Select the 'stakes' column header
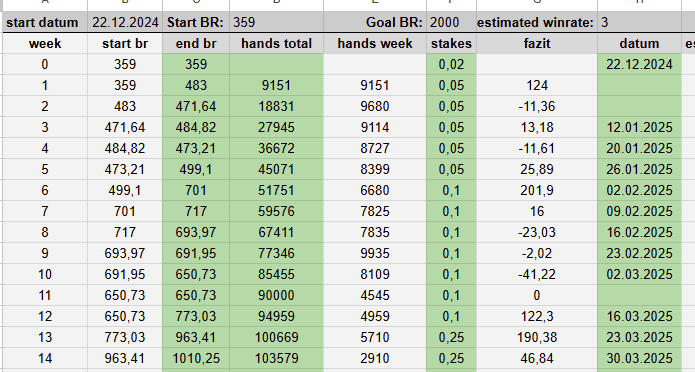Screen dimensions: 695x372 click(451, 43)
